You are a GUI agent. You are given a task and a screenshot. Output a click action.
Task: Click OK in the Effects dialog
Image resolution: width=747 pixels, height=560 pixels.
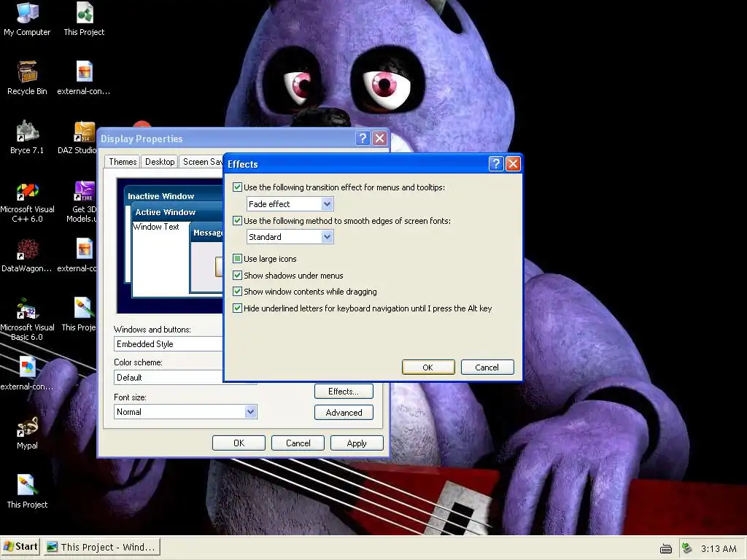pyautogui.click(x=428, y=367)
